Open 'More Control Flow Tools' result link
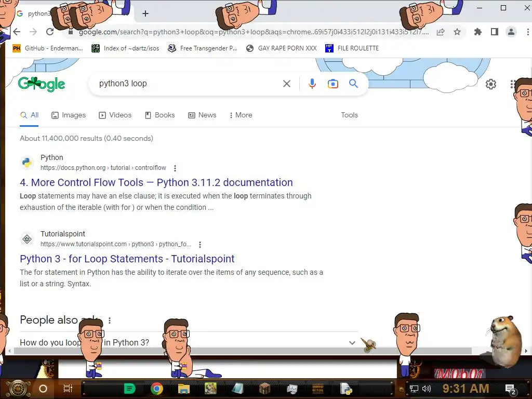532x399 pixels. pos(156,182)
